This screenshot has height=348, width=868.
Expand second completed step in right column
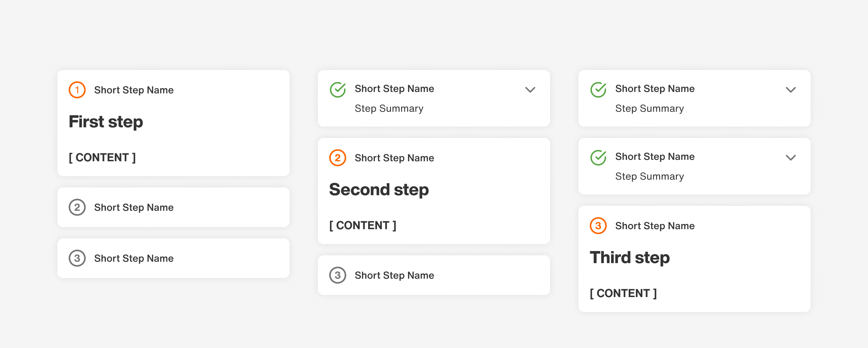click(790, 158)
